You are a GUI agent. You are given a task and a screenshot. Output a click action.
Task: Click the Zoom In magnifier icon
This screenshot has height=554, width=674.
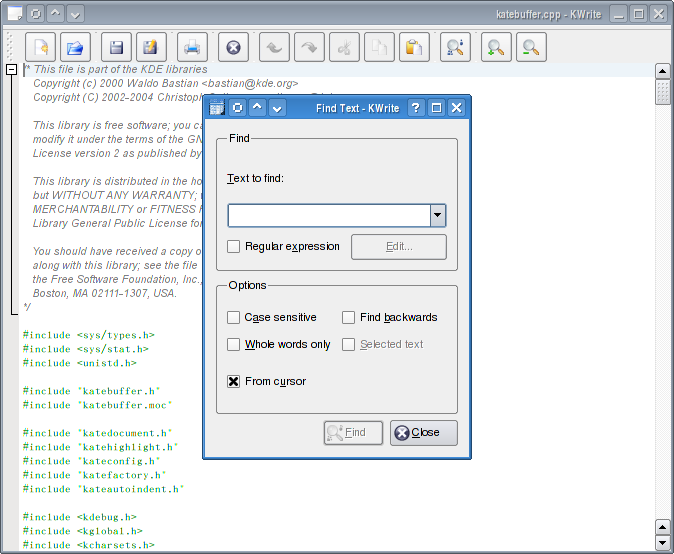[496, 47]
